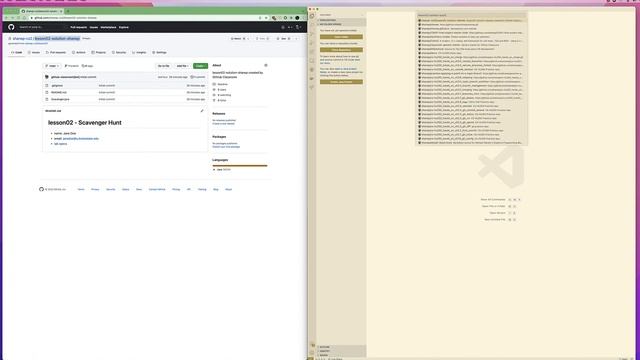640x360 pixels.
Task: Open Contact GitHub link in footer
Action: [x=157, y=189]
